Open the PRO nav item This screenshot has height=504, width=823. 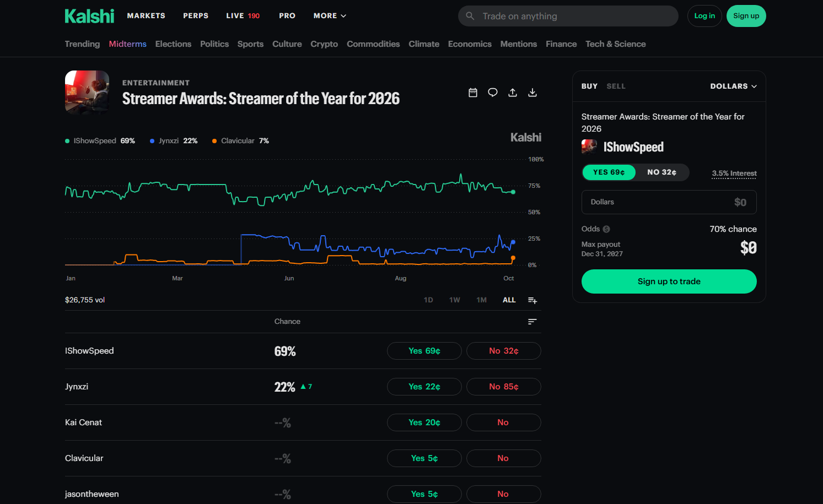287,16
